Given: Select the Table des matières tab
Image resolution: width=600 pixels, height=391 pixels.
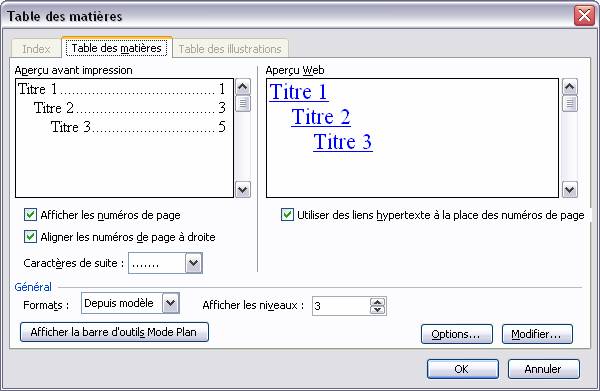Looking at the screenshot, I should coord(117,48).
